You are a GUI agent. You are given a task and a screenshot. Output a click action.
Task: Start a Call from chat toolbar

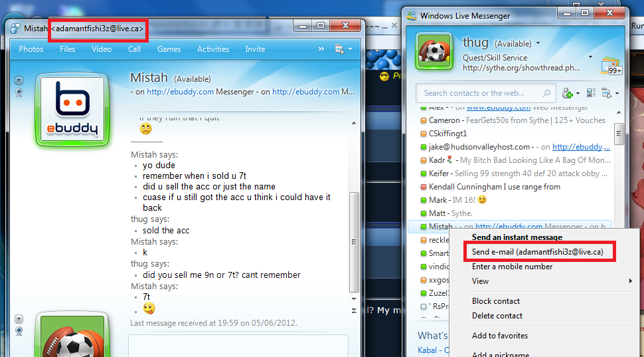point(134,49)
